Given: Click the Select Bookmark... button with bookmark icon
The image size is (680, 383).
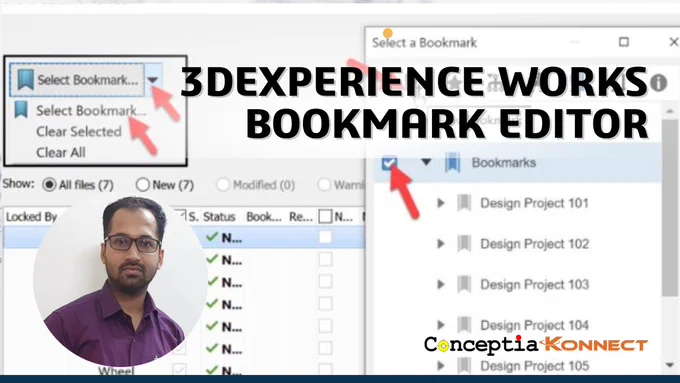Looking at the screenshot, I should pos(77,80).
